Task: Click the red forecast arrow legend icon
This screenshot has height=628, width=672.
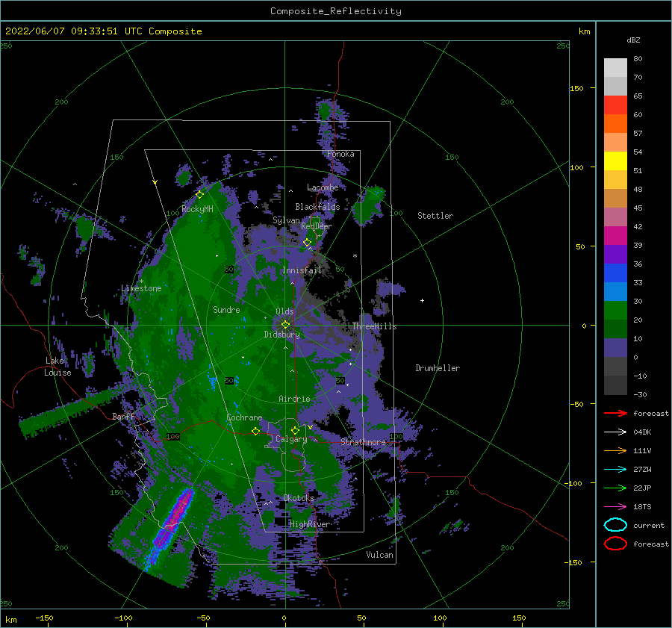Action: [x=615, y=413]
